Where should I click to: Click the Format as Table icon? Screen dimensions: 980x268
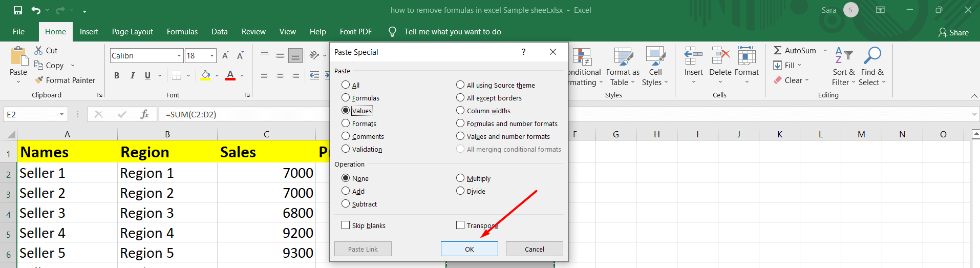point(623,56)
